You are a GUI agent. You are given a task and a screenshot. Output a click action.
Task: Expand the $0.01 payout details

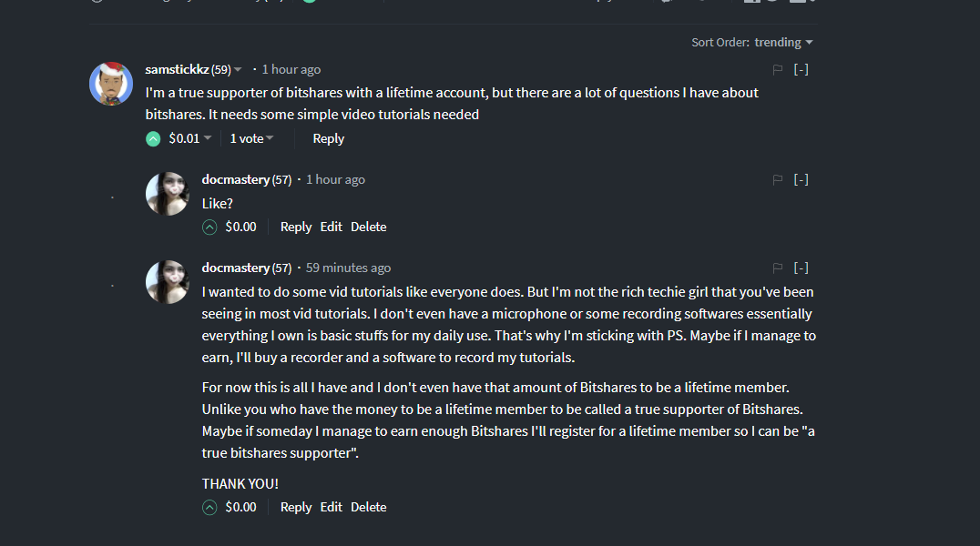pyautogui.click(x=190, y=138)
